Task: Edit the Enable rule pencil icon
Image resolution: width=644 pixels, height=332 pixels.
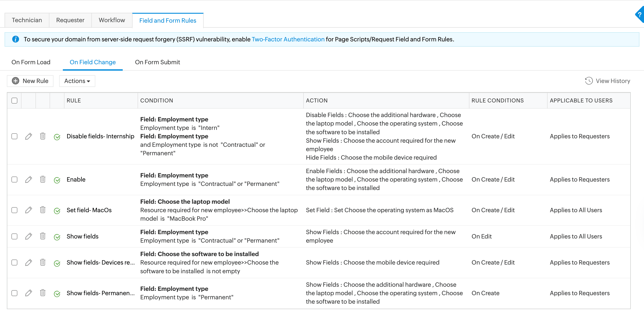Action: click(29, 180)
